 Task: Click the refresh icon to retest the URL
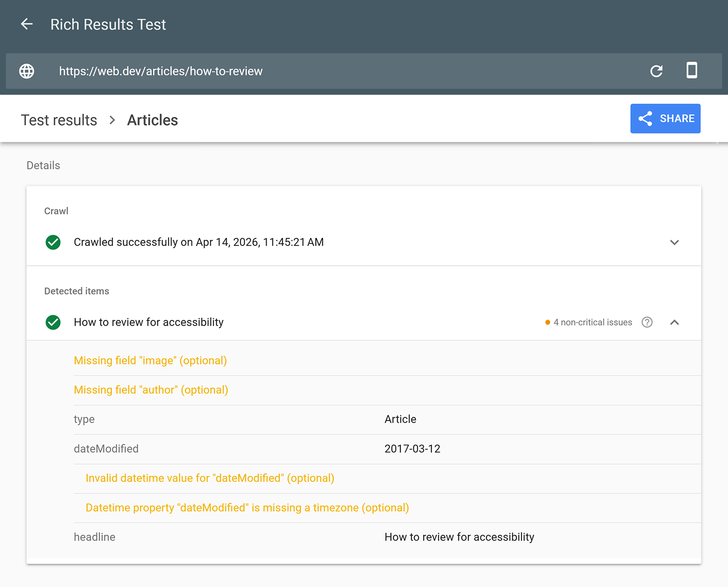656,71
